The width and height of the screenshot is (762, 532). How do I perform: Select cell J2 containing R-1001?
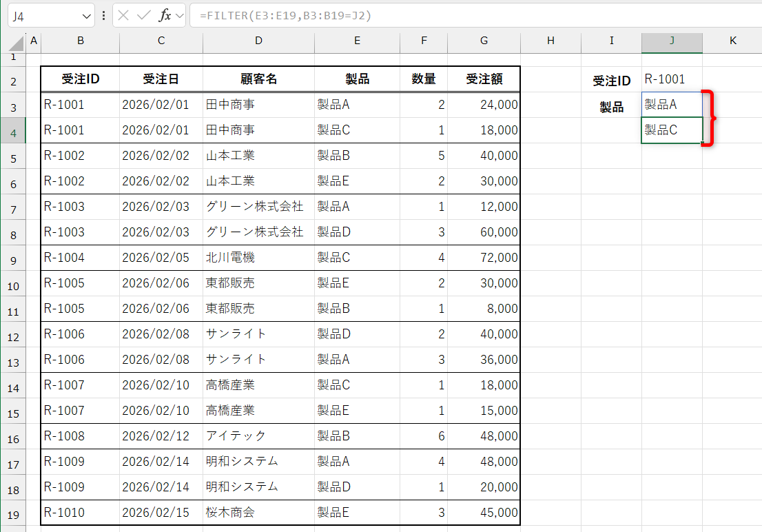(672, 79)
